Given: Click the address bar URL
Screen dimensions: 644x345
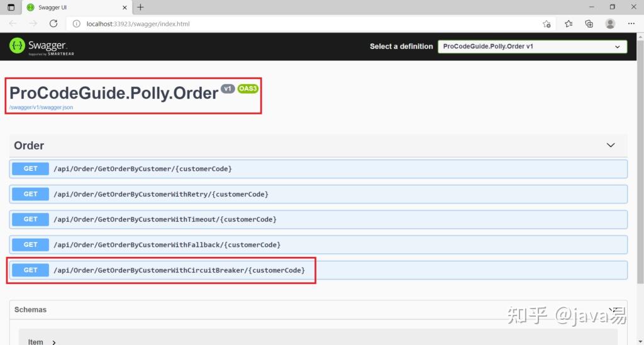Looking at the screenshot, I should [x=138, y=24].
